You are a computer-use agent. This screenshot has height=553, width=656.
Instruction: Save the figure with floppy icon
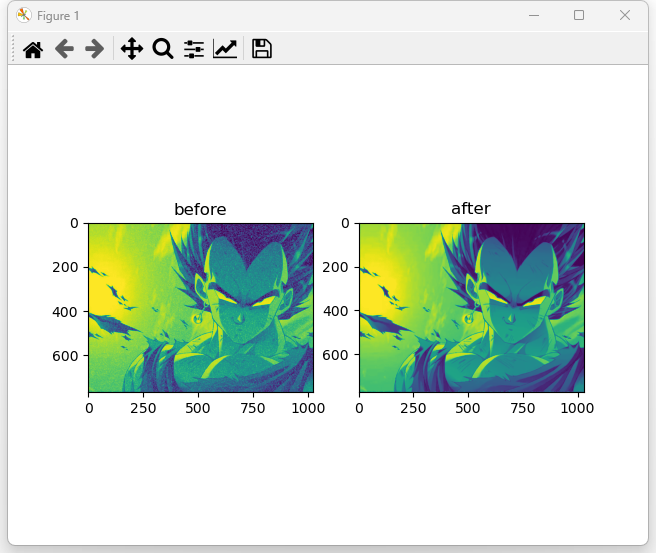pos(262,49)
